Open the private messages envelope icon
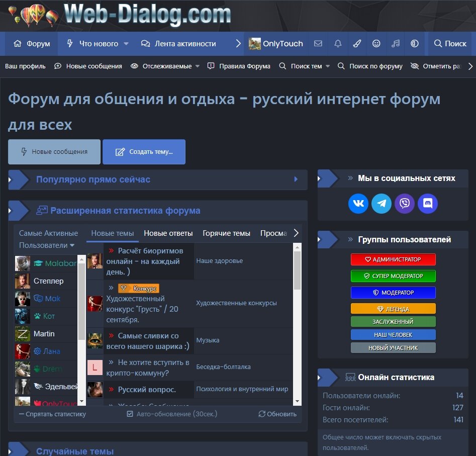 point(318,43)
